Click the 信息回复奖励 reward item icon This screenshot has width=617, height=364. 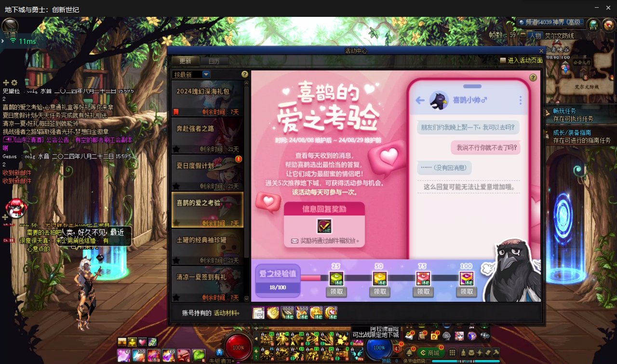[x=324, y=226]
